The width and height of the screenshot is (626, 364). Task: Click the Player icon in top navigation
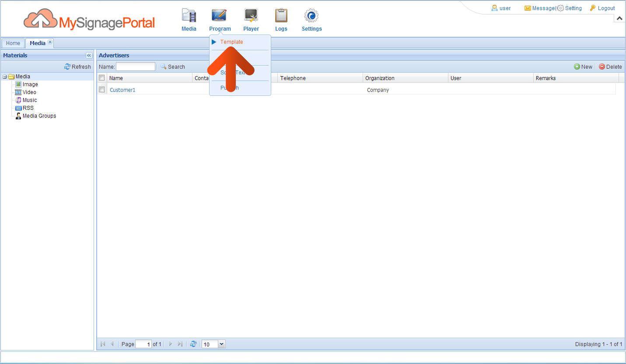click(251, 16)
